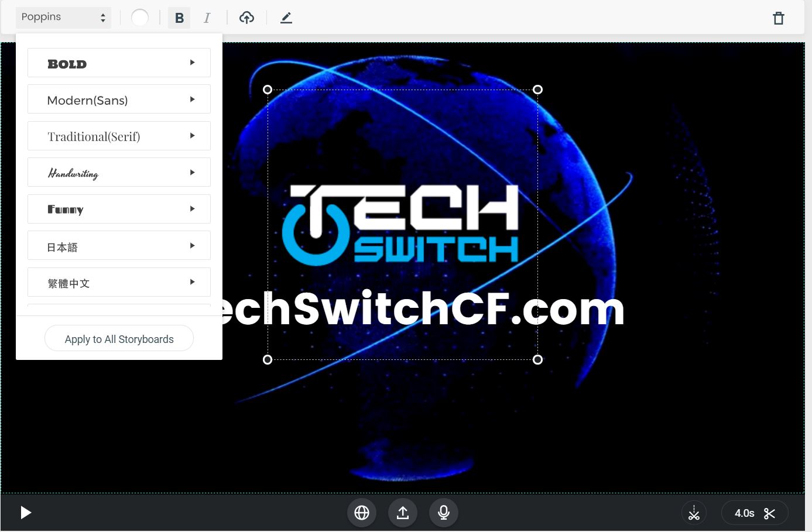Click the cloud upload font icon
The image size is (812, 532).
pos(246,18)
